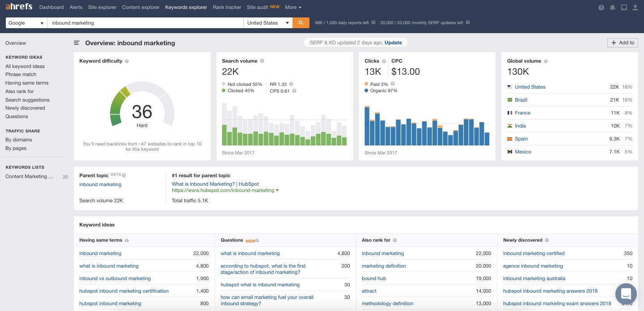Open the Dashboard tab
This screenshot has height=311, width=644.
click(51, 7)
